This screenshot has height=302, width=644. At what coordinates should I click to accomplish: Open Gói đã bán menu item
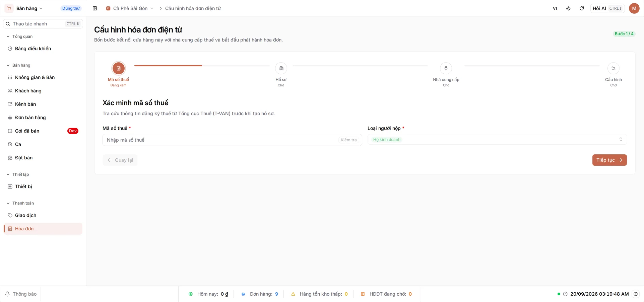[43, 131]
